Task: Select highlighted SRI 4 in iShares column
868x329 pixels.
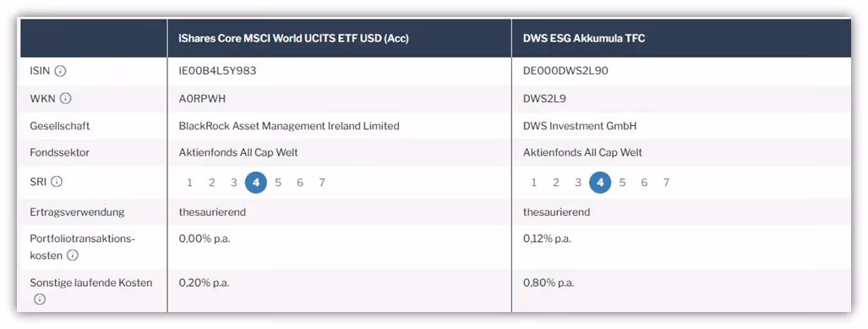Action: point(256,183)
